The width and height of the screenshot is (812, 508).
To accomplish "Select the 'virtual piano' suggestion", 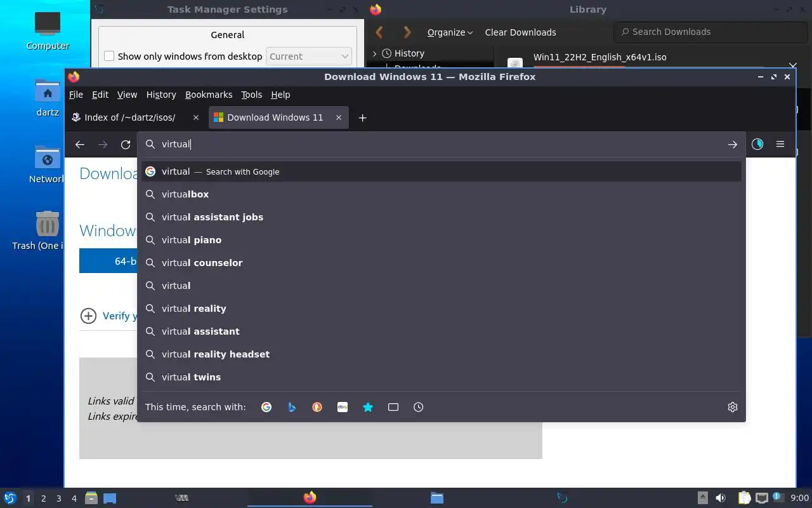I will [441, 240].
